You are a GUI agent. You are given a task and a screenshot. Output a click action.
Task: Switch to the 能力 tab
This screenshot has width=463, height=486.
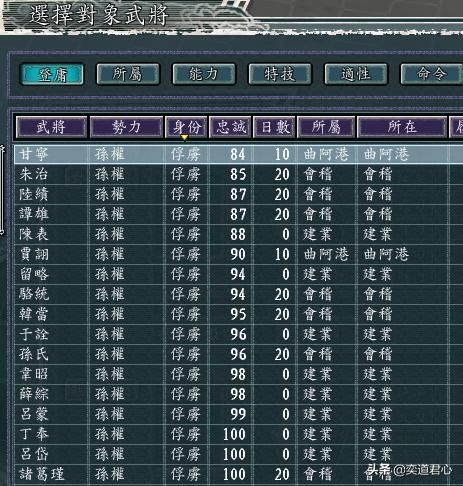click(x=204, y=74)
